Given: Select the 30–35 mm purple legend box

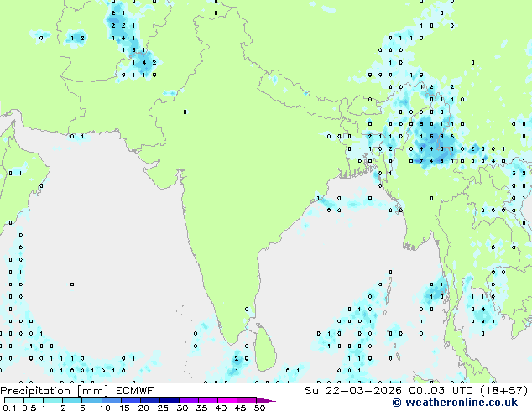Looking at the screenshot, I should coord(188,400).
